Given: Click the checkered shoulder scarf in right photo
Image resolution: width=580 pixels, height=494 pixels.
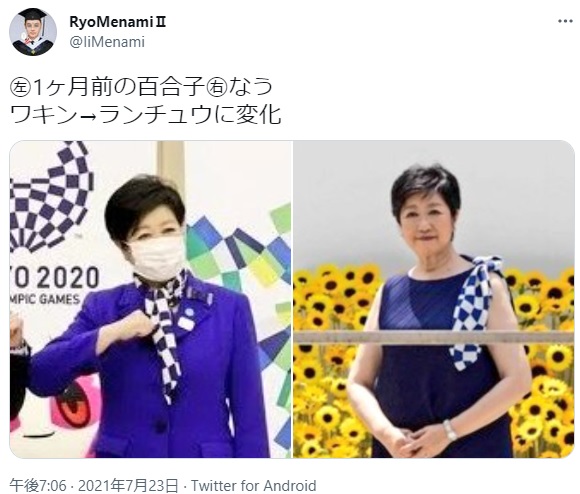Looking at the screenshot, I should click(472, 309).
